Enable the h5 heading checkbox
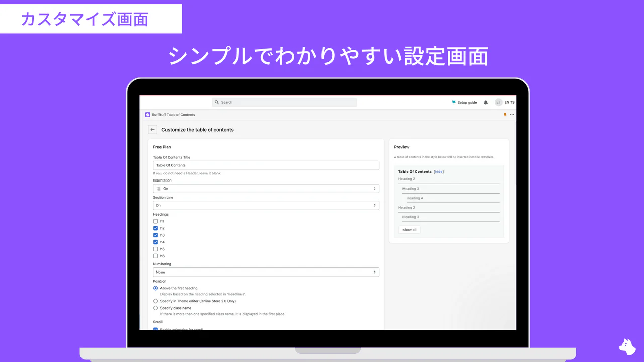This screenshot has width=644, height=362. click(156, 249)
